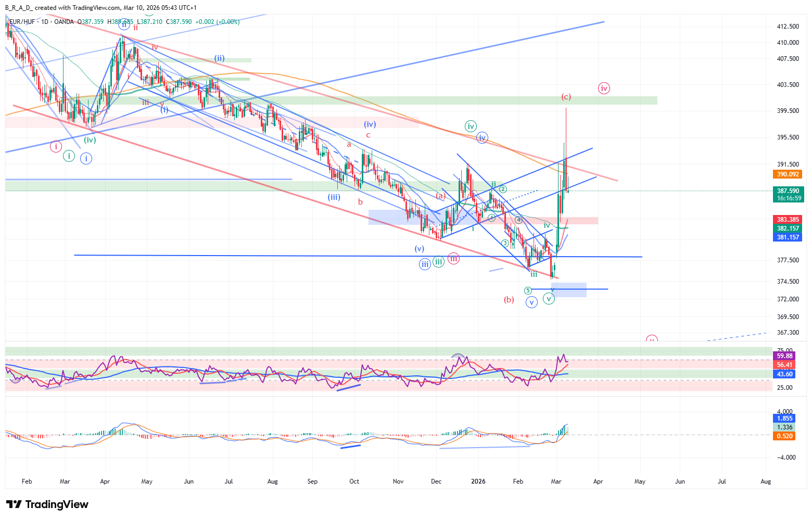
Task: Select the red circled iv wave label
Action: (x=604, y=88)
